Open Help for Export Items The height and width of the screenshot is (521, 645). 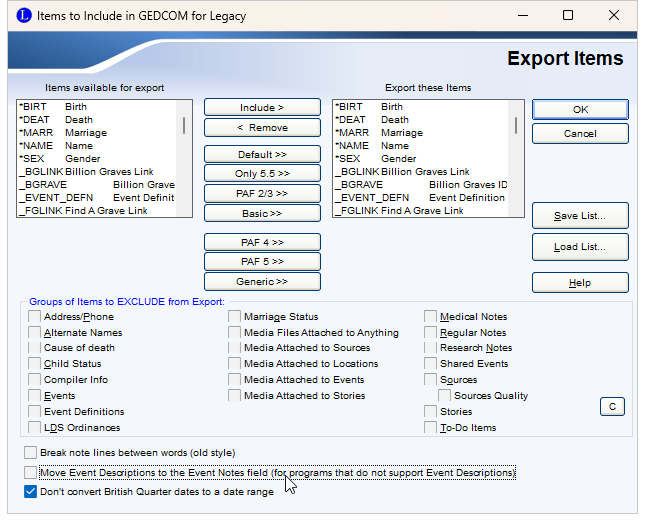click(x=580, y=283)
